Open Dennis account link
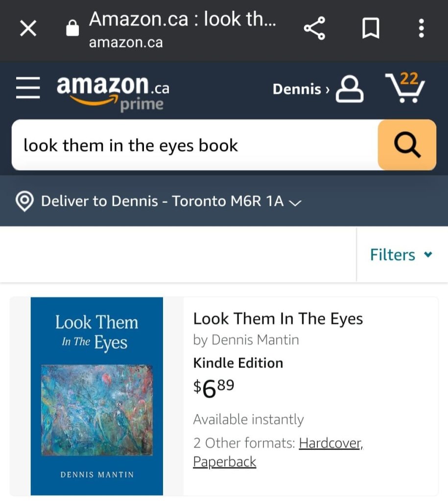 pyautogui.click(x=300, y=89)
